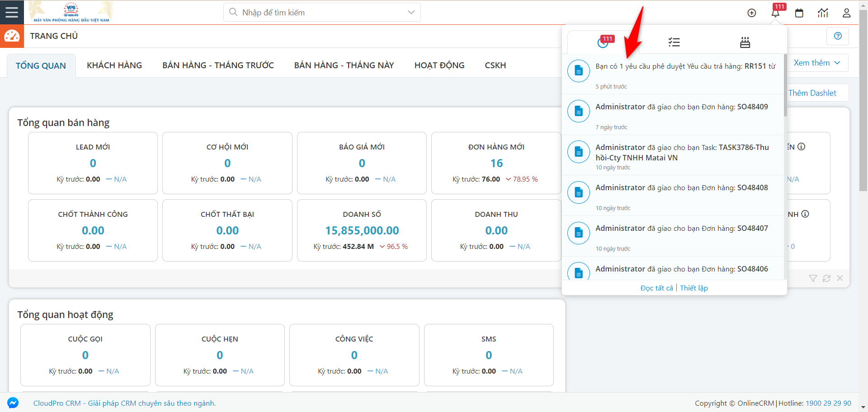Image resolution: width=868 pixels, height=412 pixels.
Task: Open the user profile icon
Action: coord(847,13)
